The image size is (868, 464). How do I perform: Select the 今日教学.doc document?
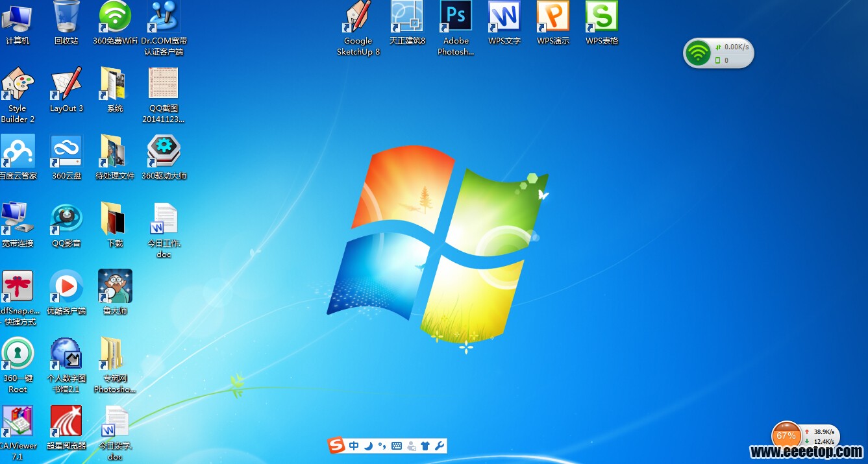tap(115, 433)
